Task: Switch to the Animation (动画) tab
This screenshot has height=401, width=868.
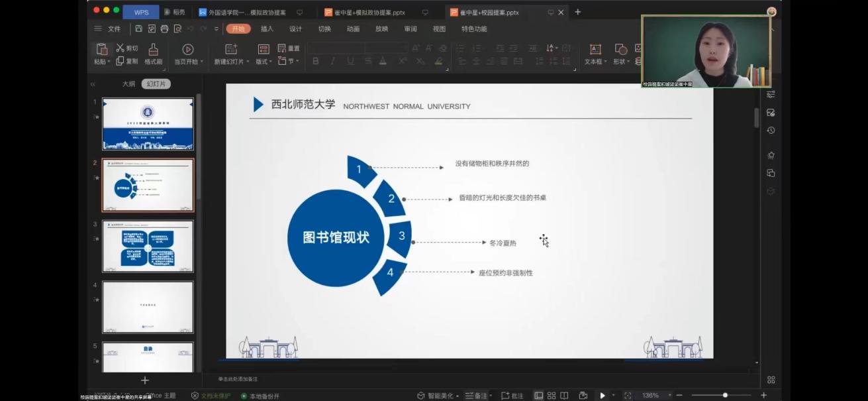Action: (x=353, y=29)
